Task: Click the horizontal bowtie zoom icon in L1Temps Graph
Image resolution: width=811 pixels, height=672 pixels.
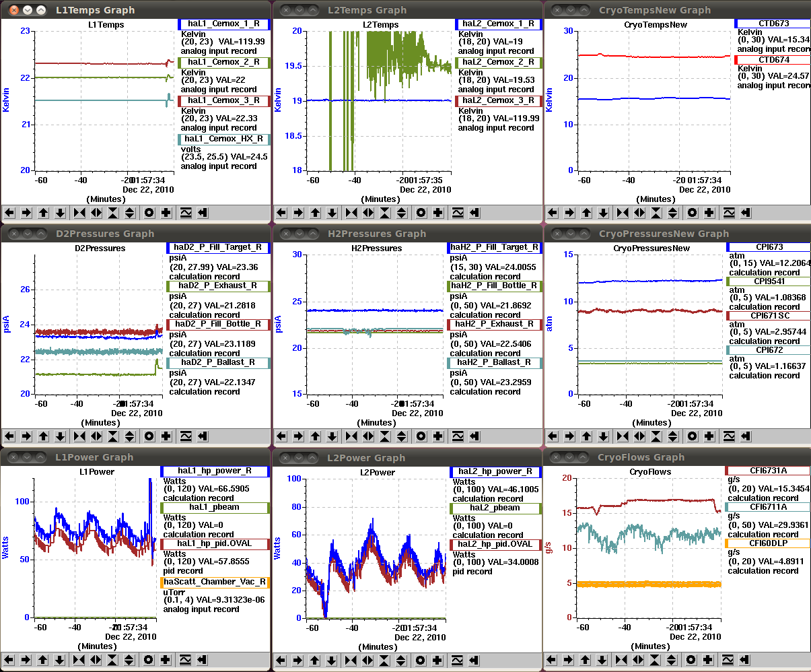Action: click(79, 212)
